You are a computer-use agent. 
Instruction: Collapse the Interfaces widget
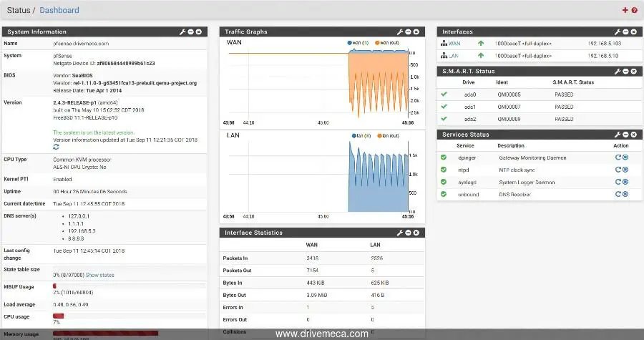tap(625, 31)
